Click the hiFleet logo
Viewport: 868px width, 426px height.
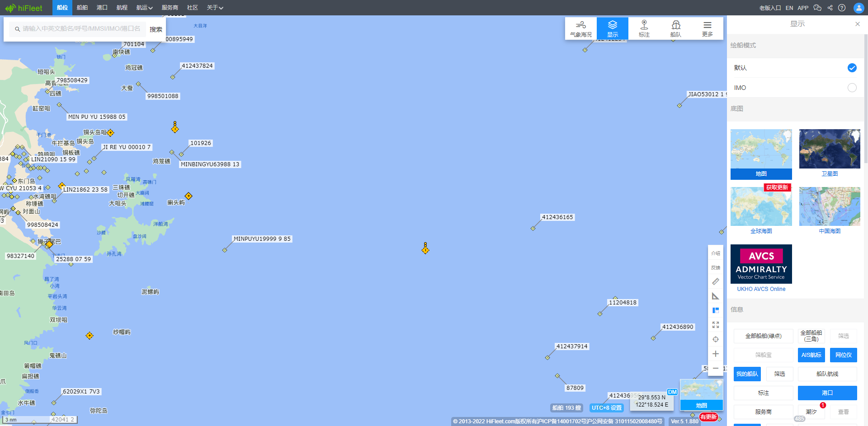click(x=24, y=8)
